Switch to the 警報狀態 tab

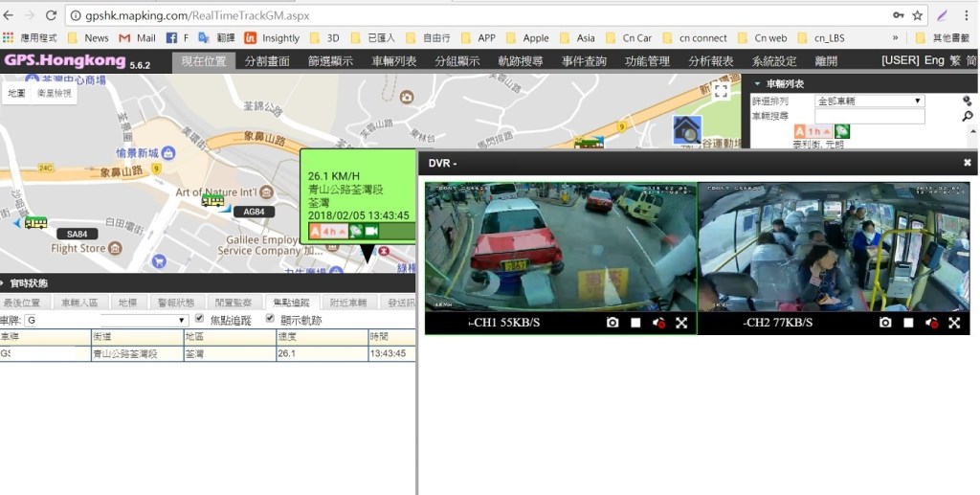coord(175,303)
